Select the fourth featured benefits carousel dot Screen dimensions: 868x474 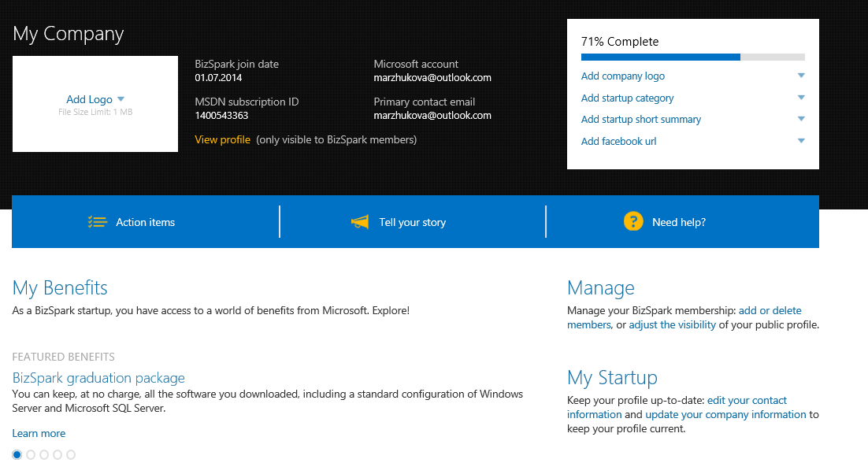[x=57, y=454]
